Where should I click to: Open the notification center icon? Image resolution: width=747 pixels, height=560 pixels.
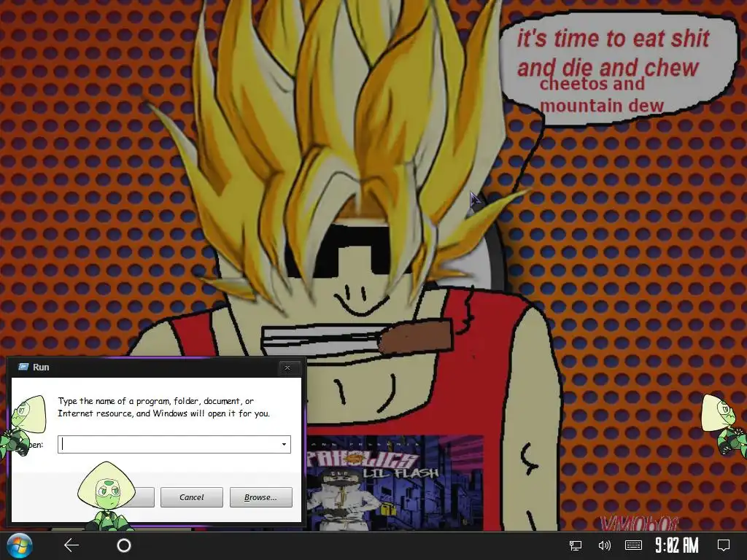click(724, 545)
